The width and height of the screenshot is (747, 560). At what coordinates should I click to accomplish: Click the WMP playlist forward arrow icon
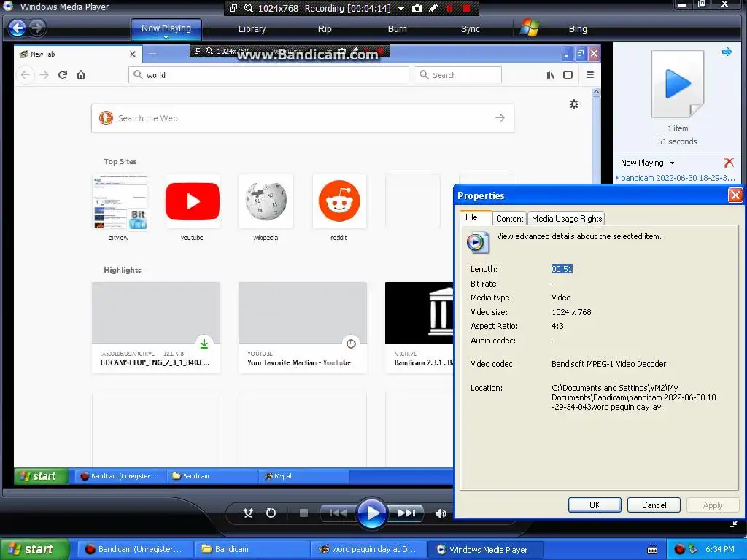click(x=727, y=52)
